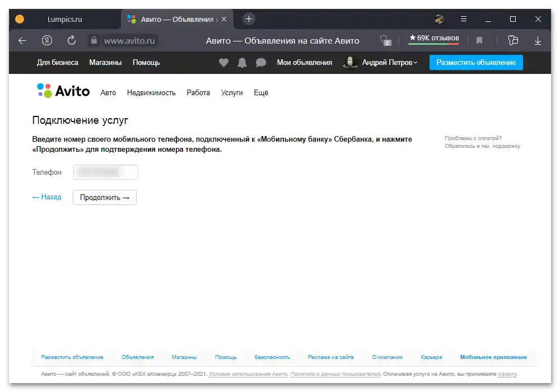Close the Avito tab
560x392 pixels.
(x=224, y=19)
